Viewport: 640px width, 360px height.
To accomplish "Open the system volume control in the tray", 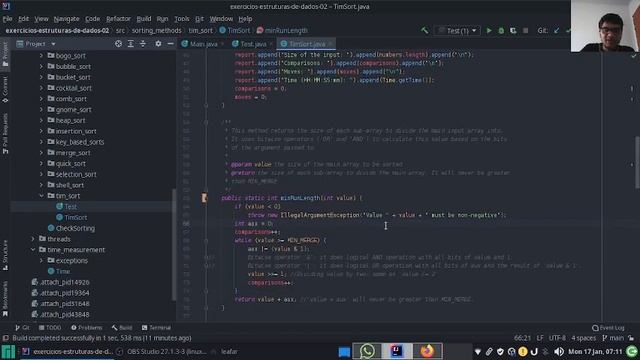I will coord(559,351).
